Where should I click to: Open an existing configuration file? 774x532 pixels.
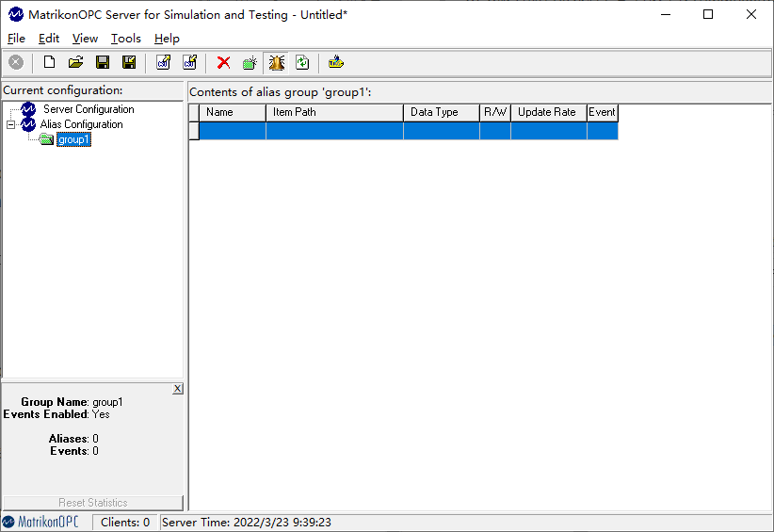click(75, 63)
